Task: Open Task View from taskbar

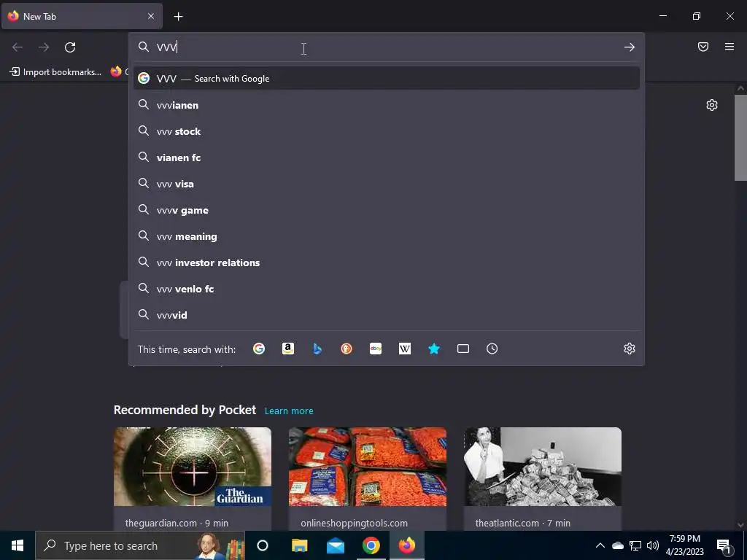Action: pyautogui.click(x=263, y=545)
